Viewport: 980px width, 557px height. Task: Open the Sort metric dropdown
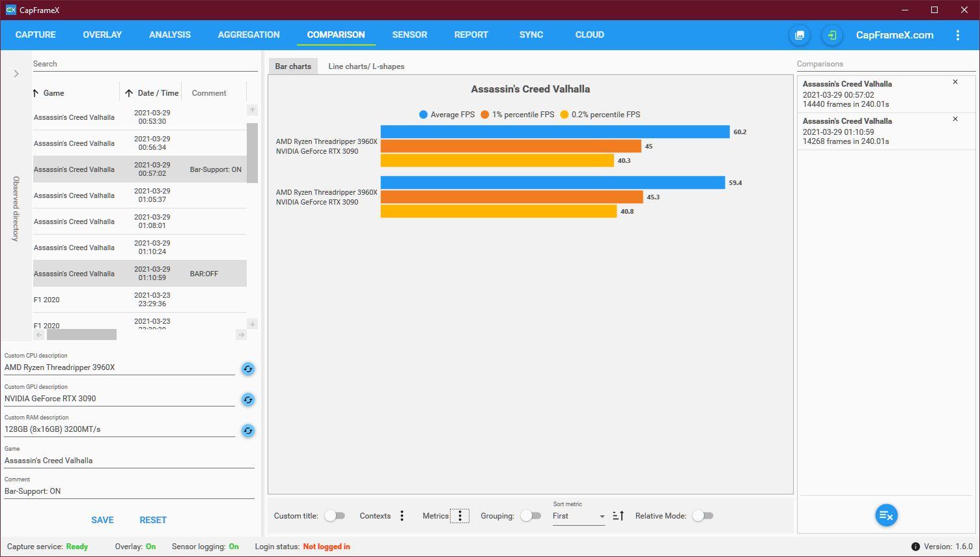pyautogui.click(x=578, y=516)
